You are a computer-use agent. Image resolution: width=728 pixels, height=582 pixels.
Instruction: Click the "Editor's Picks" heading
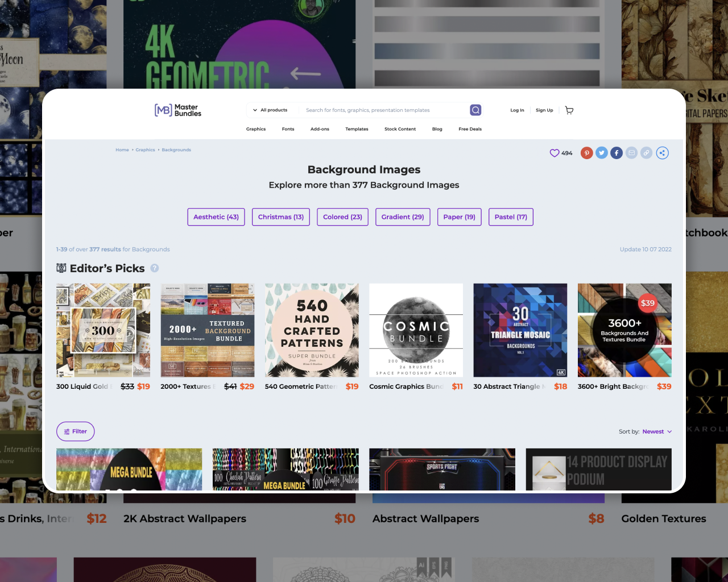tap(107, 268)
